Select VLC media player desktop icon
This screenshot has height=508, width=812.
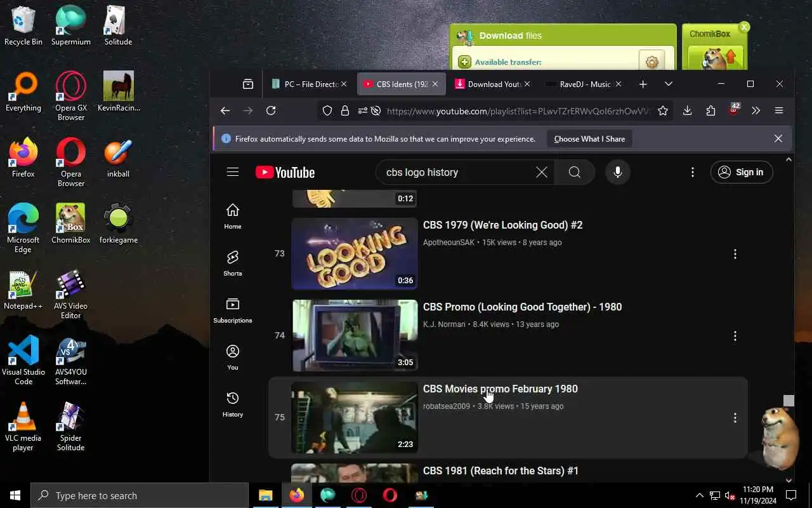23,426
